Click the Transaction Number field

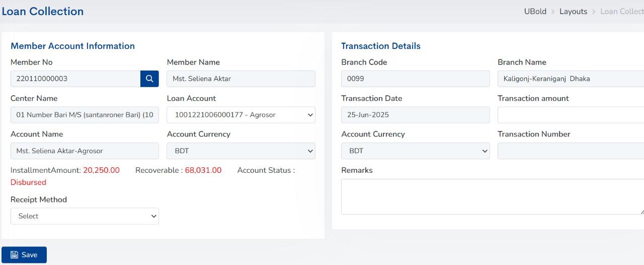click(571, 151)
